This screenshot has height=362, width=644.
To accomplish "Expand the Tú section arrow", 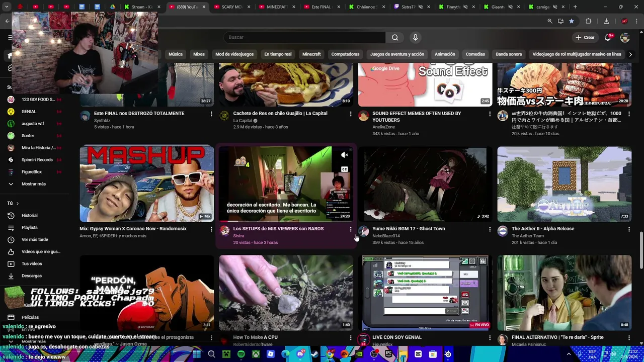I will coord(18,203).
